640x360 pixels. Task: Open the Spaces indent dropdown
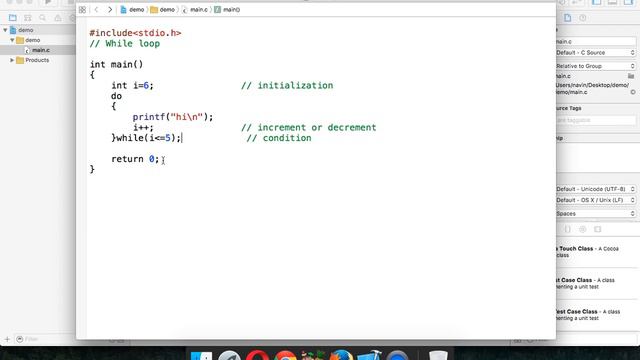point(596,213)
